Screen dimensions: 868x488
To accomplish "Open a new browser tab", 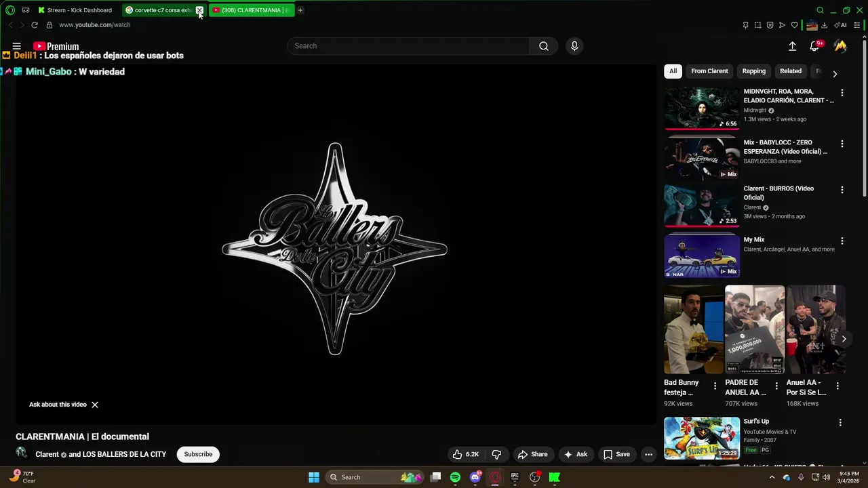I will click(300, 10).
